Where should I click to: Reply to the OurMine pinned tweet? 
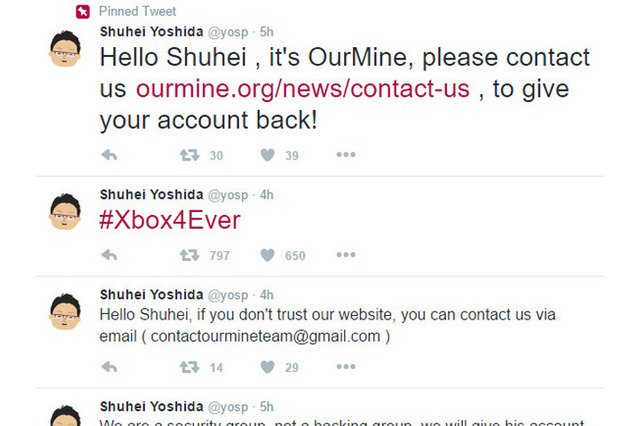point(109,155)
